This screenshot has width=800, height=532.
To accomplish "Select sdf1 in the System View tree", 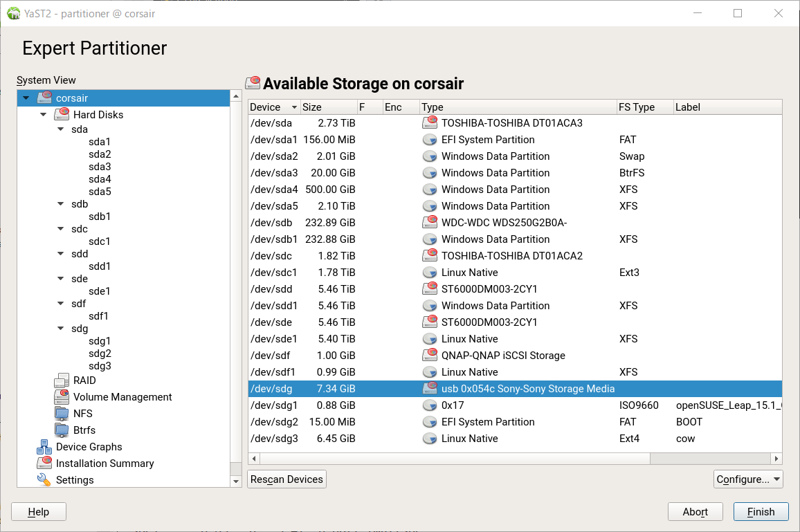I will click(98, 315).
